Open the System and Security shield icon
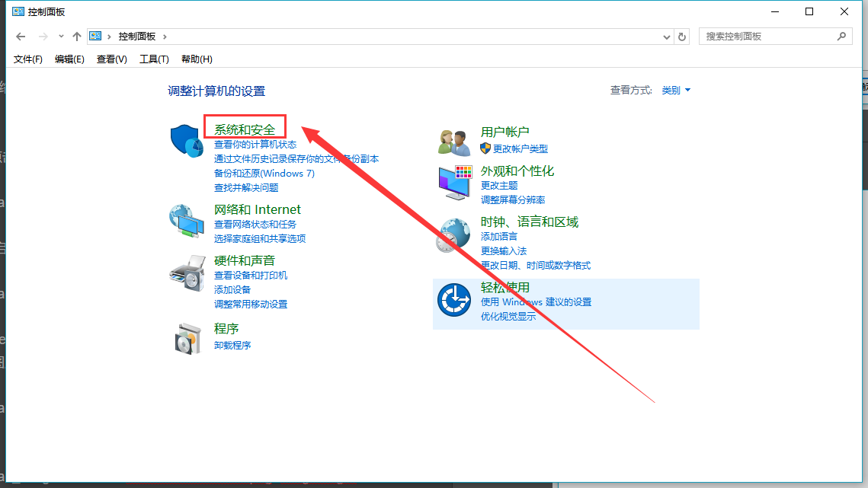The width and height of the screenshot is (868, 488). tap(187, 141)
